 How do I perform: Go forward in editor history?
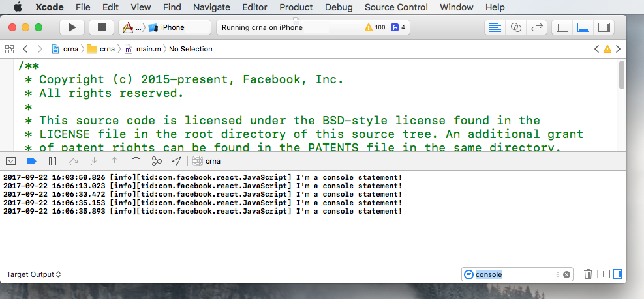[x=40, y=49]
